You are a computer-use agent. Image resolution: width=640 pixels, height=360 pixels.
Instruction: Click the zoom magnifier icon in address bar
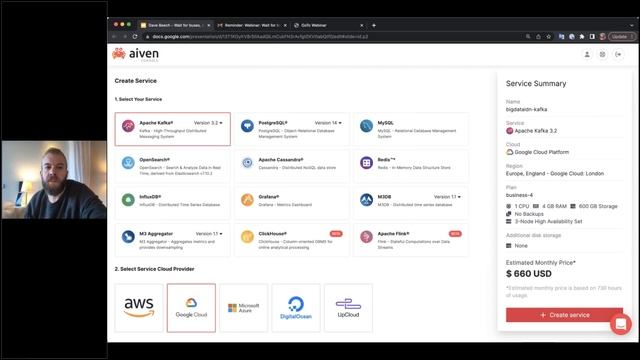tap(528, 37)
